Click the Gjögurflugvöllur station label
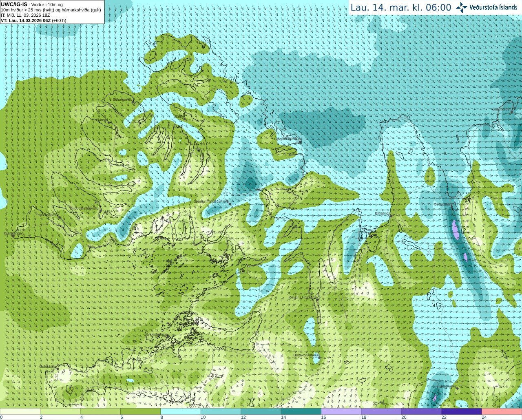522x420 pixels. [x=287, y=139]
